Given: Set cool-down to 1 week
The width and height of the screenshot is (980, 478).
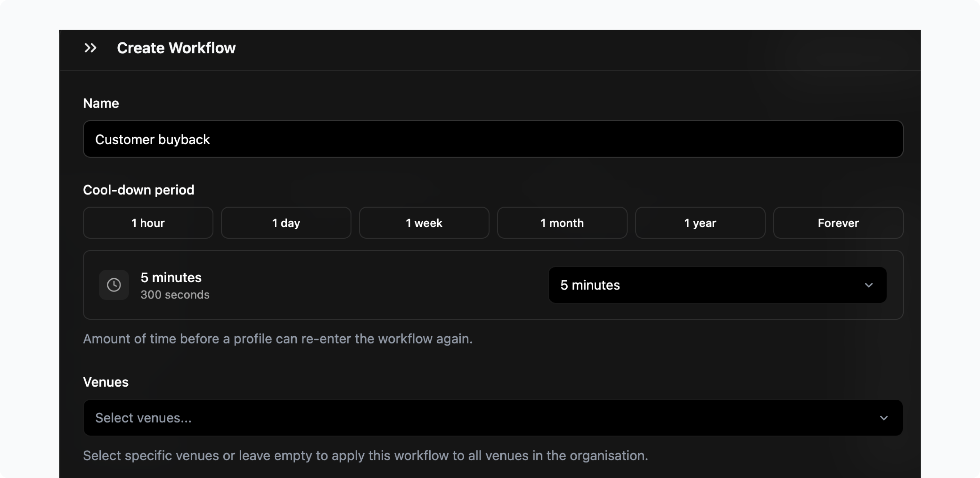Looking at the screenshot, I should pyautogui.click(x=424, y=223).
